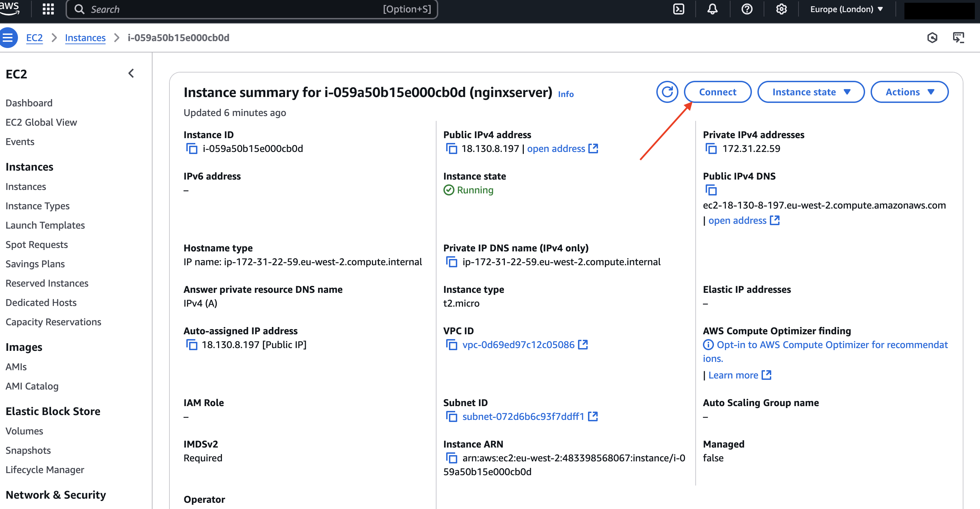The height and width of the screenshot is (509, 980).
Task: Open the settings gear in top bar
Action: click(781, 9)
